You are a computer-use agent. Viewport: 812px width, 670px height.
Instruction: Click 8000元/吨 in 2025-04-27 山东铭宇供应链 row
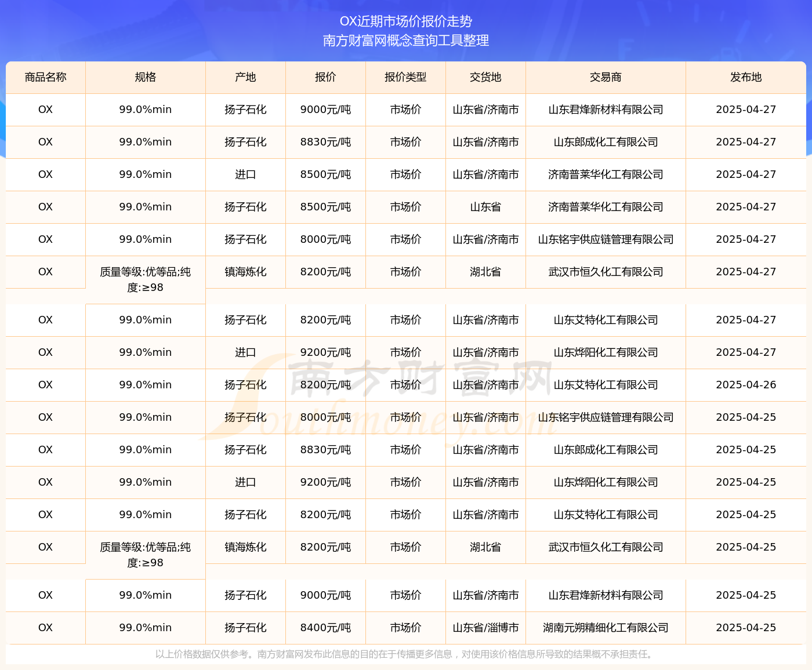[x=325, y=239]
